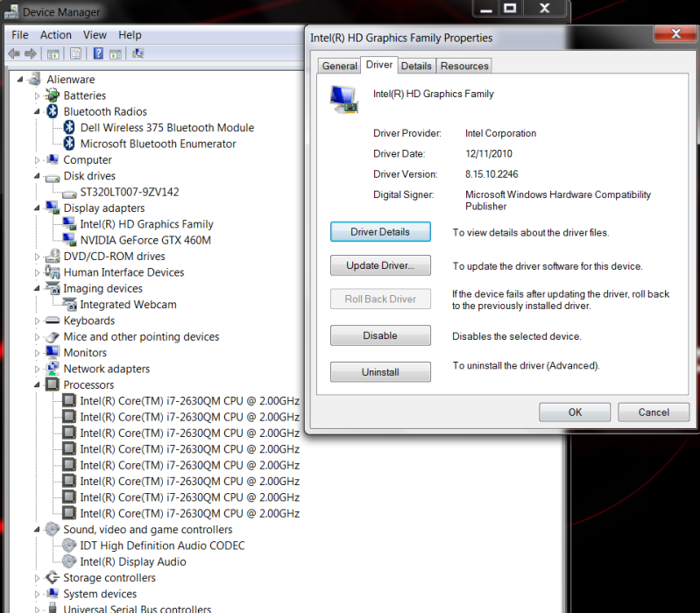Click the Sound, video and game controllers icon

[x=53, y=529]
